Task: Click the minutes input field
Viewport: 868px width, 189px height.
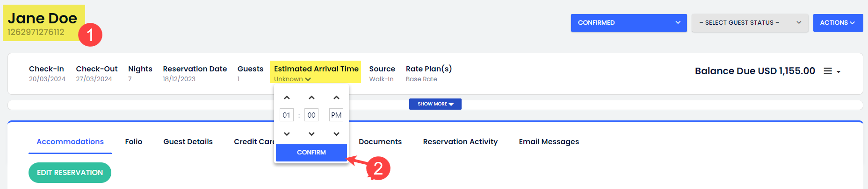Action: (311, 115)
